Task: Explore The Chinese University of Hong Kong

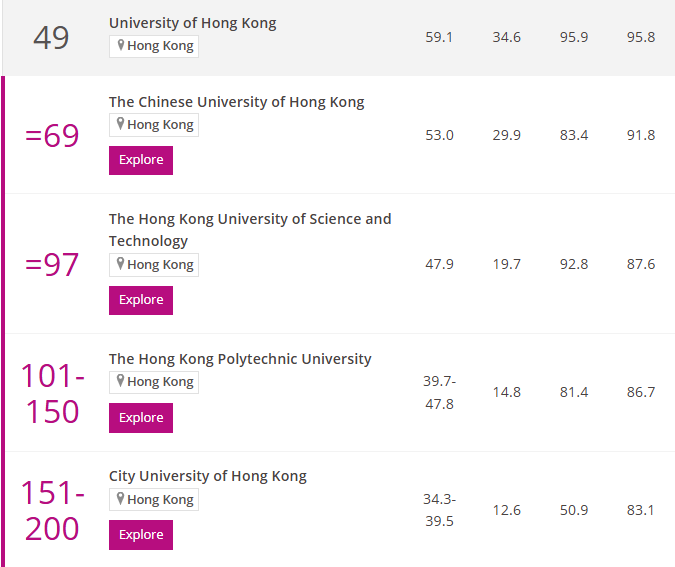Action: 141,160
